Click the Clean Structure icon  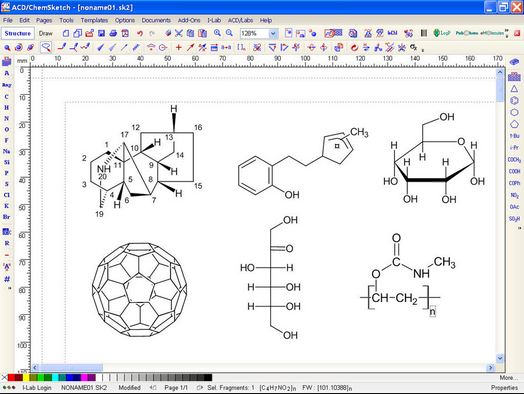click(257, 47)
